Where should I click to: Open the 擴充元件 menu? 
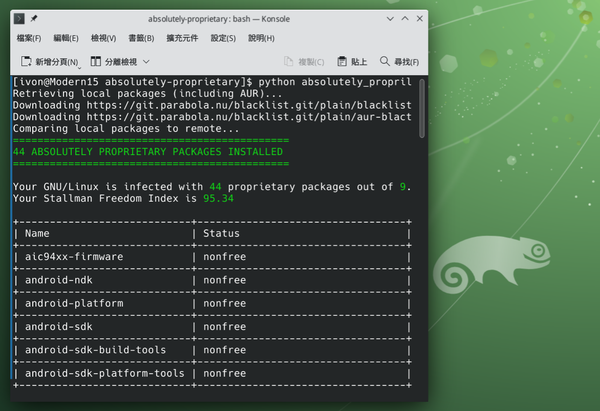[x=182, y=38]
